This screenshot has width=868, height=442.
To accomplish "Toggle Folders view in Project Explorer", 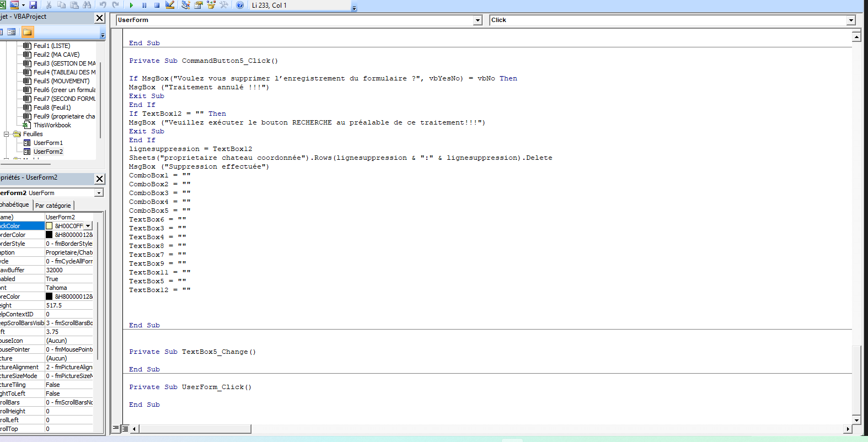I will tap(27, 32).
